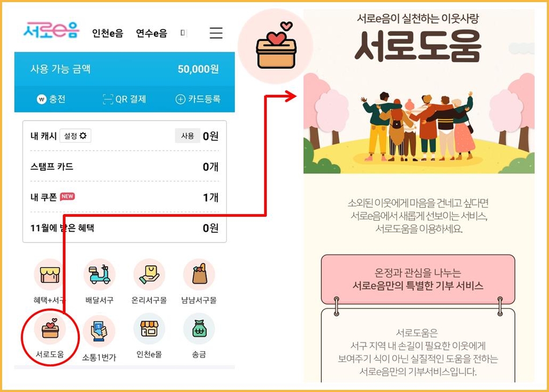The width and height of the screenshot is (549, 392).
Task: Tap the 사용 button for 내 캐시
Action: pos(187,136)
